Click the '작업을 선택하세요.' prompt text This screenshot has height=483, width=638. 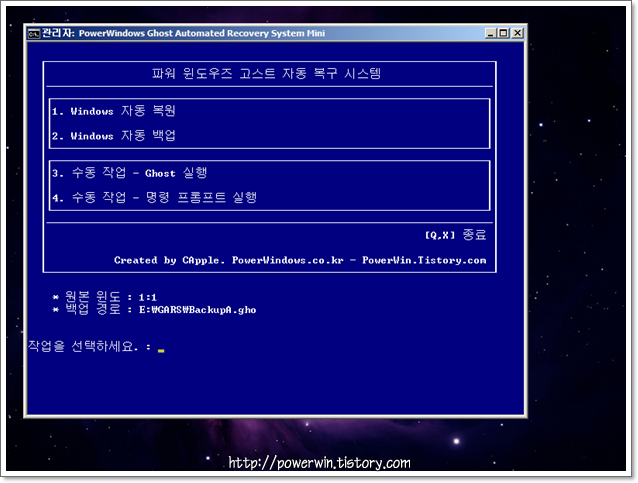coord(83,346)
